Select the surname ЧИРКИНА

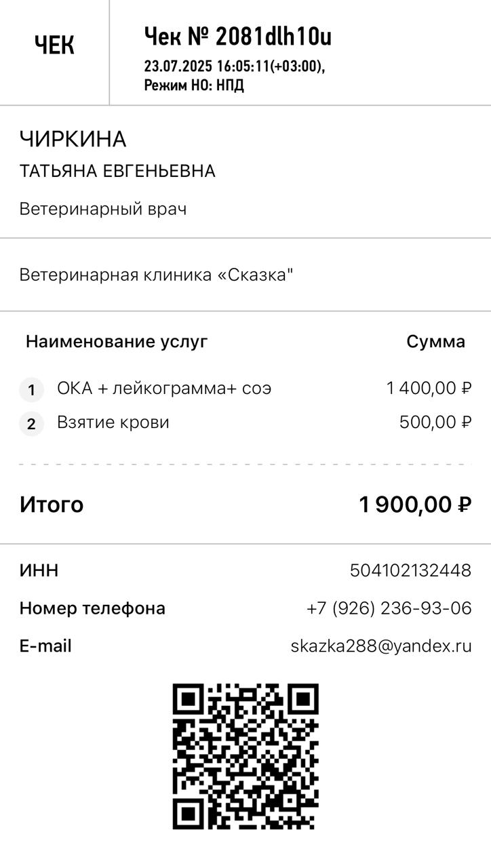73,140
